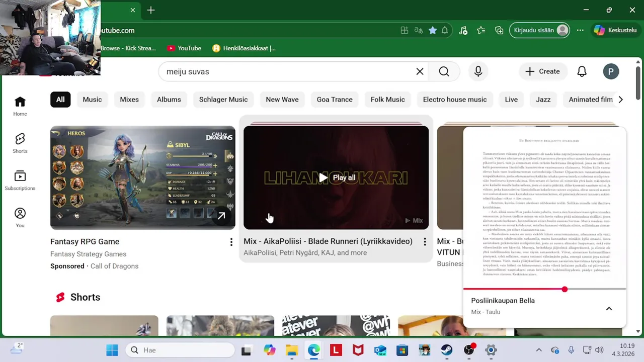Screen dimensions: 644x362
Task: Click the mini player progress bar handle
Action: pyautogui.click(x=565, y=289)
